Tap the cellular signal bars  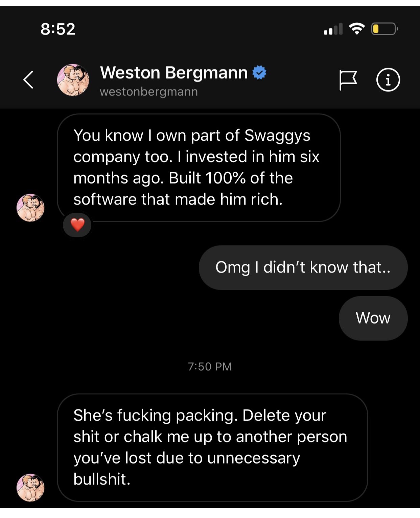pos(333,29)
